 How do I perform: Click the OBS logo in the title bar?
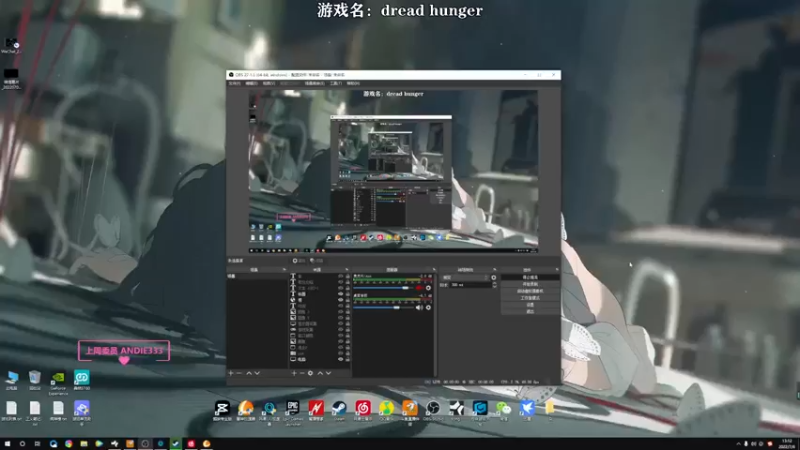click(231, 75)
